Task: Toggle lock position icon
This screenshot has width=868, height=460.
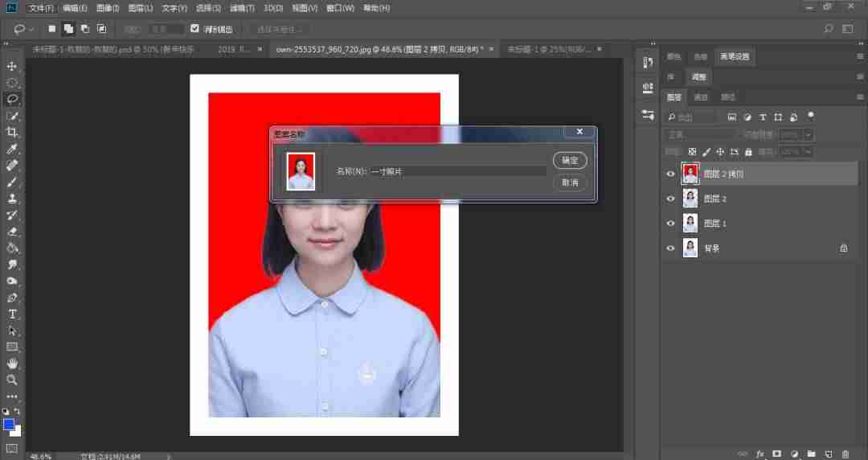Action: click(720, 151)
